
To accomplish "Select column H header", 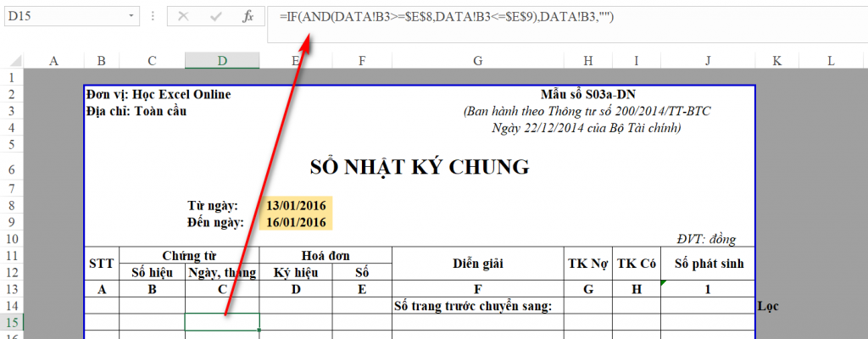I will [588, 61].
